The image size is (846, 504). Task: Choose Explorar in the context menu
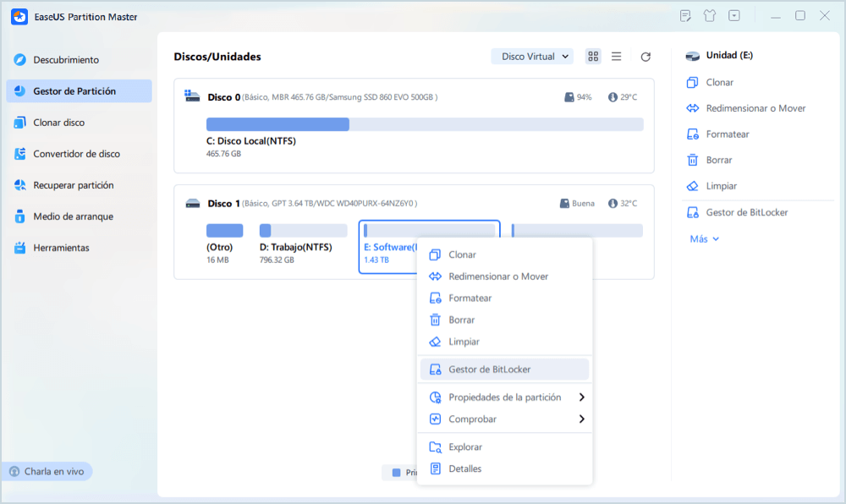click(504, 446)
